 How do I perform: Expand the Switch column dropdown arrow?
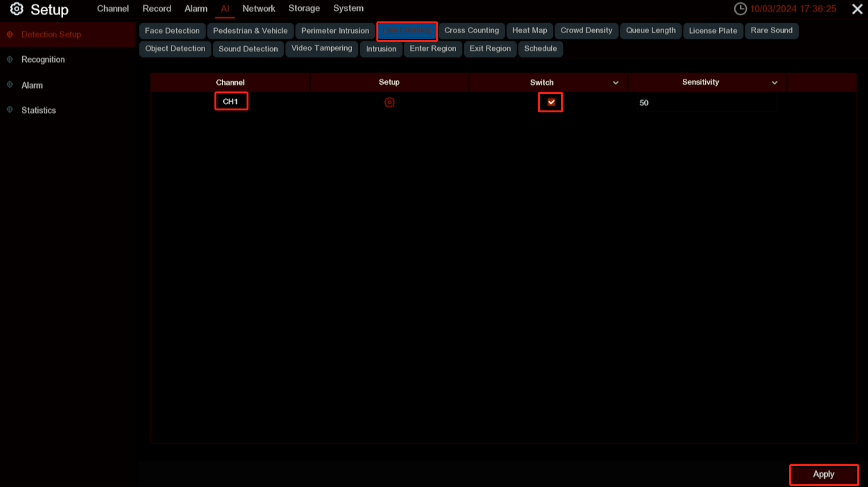[616, 83]
